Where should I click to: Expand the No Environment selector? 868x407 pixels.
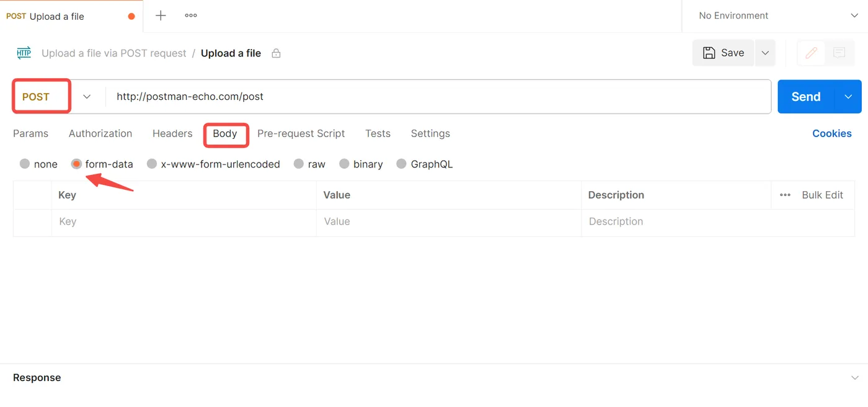[854, 16]
